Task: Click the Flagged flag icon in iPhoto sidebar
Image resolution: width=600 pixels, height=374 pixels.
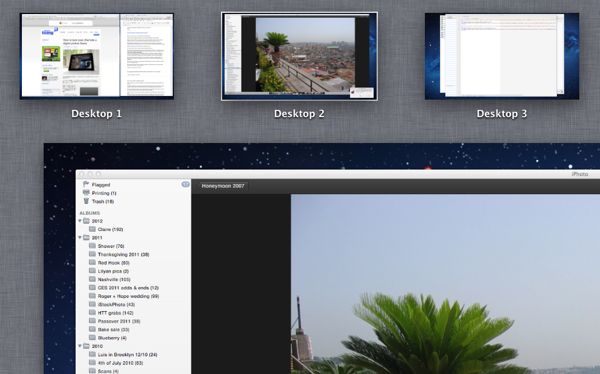Action: (86, 185)
